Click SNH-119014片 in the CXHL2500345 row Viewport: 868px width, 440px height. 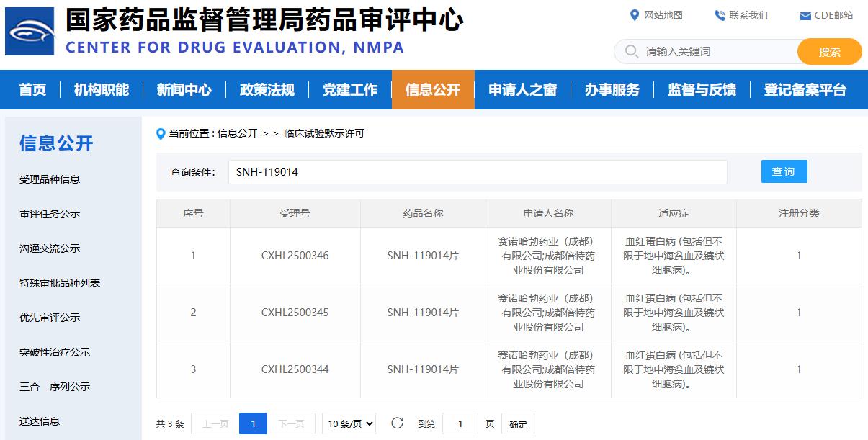[423, 313]
